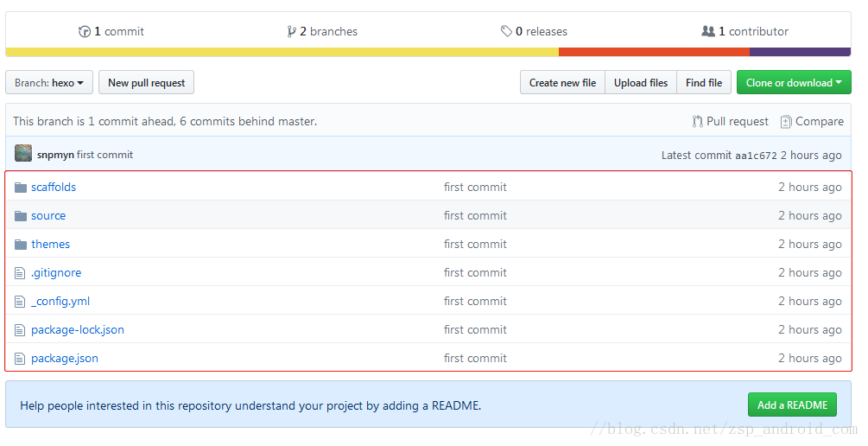Click the scaffolds folder icon

point(21,188)
